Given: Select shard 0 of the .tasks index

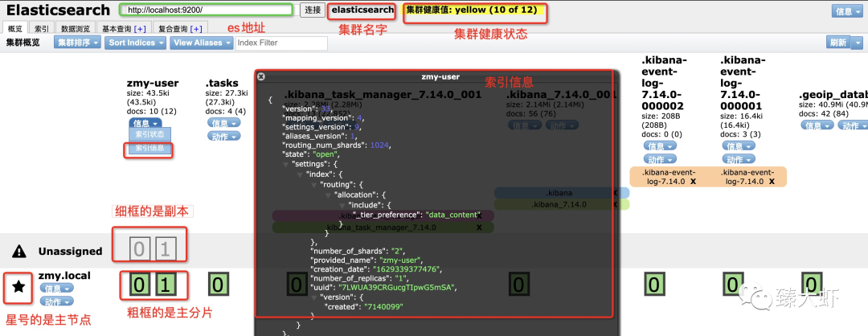Looking at the screenshot, I should tap(218, 285).
